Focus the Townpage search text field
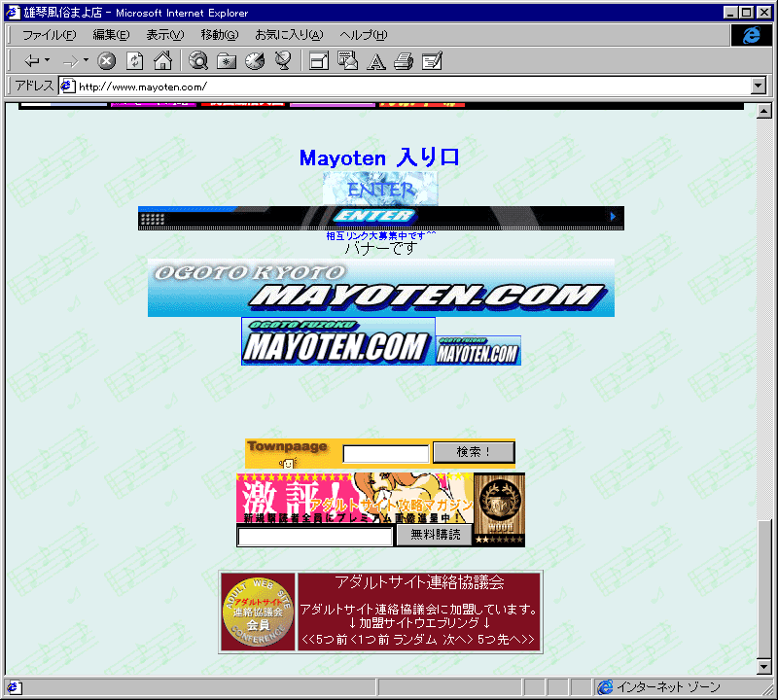The height and width of the screenshot is (700, 778). coord(386,453)
